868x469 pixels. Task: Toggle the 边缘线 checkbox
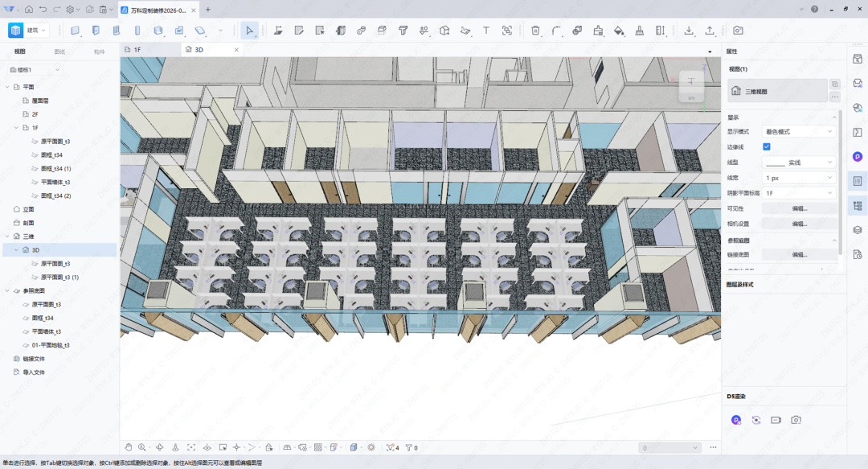pyautogui.click(x=766, y=147)
